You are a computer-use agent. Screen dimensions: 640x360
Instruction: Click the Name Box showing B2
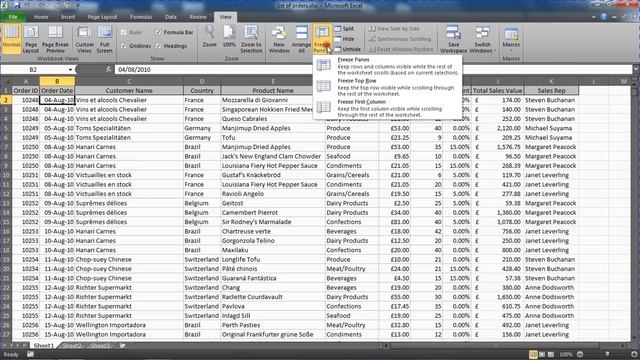pyautogui.click(x=33, y=69)
